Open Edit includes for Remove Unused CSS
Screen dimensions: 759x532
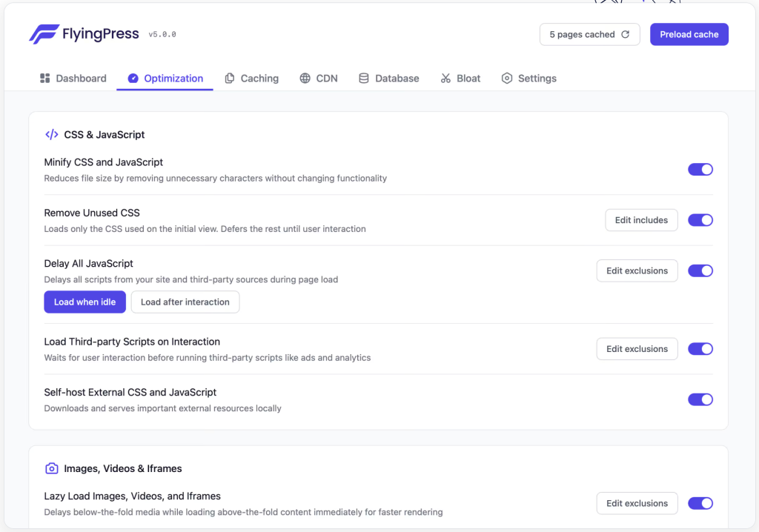pyautogui.click(x=641, y=220)
